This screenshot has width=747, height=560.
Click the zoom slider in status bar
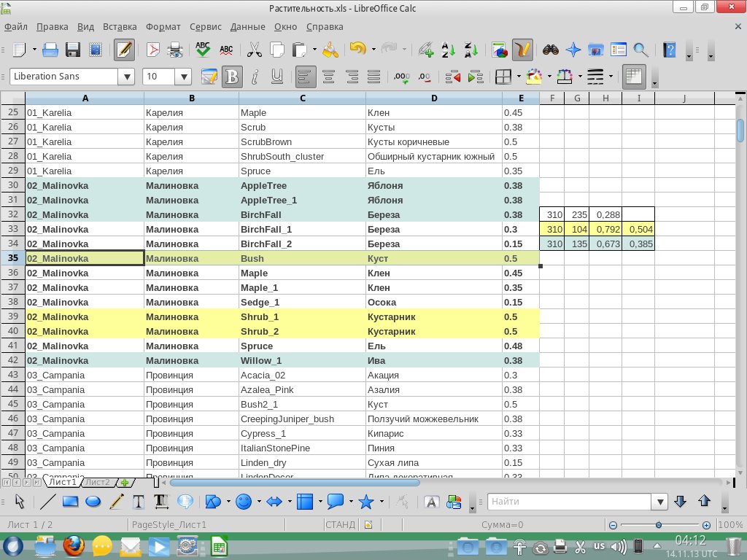[659, 525]
